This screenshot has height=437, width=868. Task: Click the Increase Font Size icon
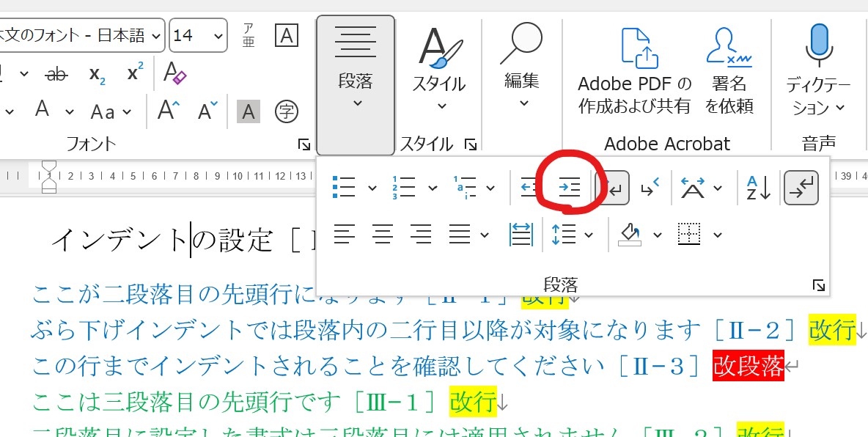pyautogui.click(x=169, y=111)
